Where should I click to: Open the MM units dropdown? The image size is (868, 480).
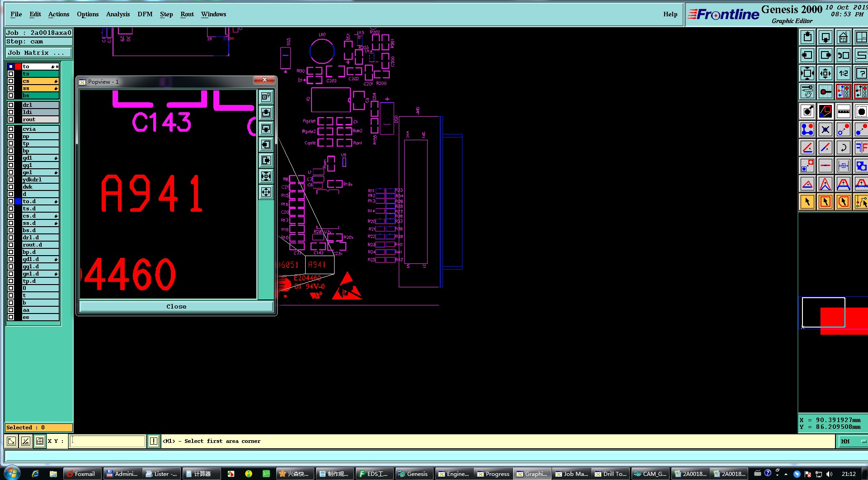coord(853,441)
